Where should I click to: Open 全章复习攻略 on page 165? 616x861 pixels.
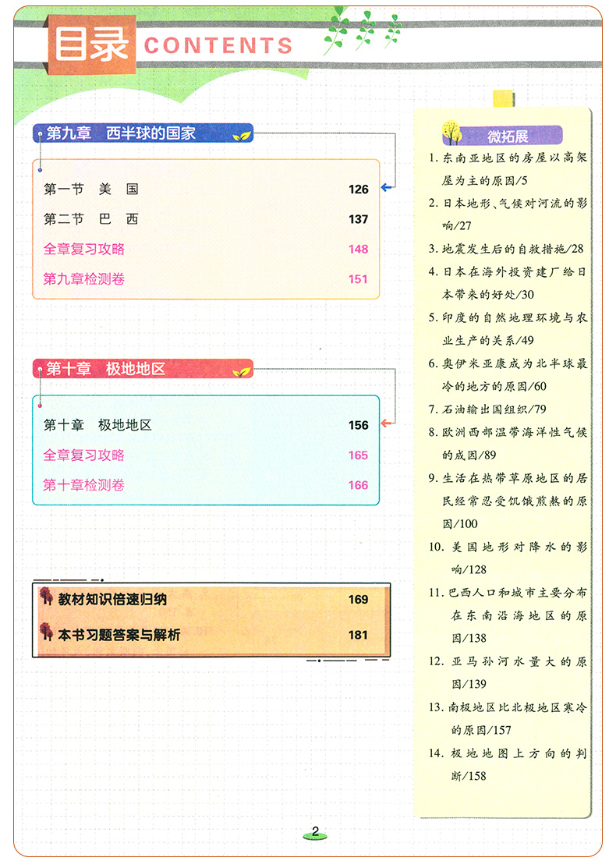pyautogui.click(x=84, y=455)
